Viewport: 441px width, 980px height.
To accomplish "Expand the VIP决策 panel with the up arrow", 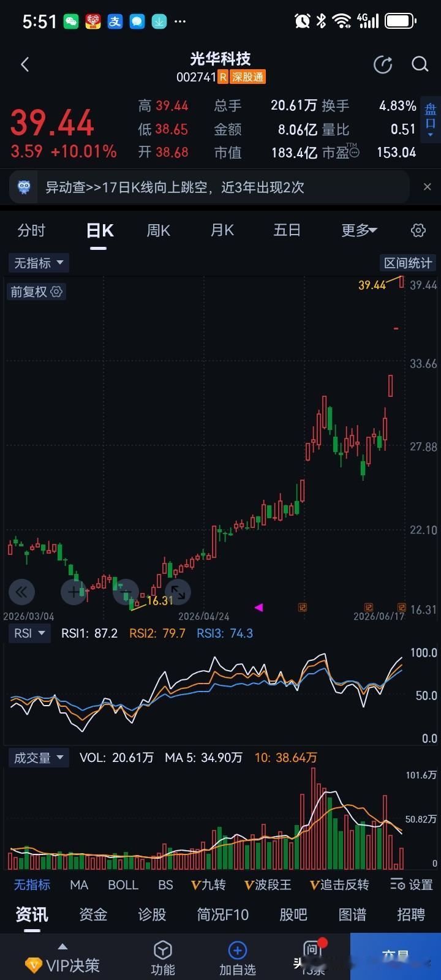I will (x=62, y=947).
